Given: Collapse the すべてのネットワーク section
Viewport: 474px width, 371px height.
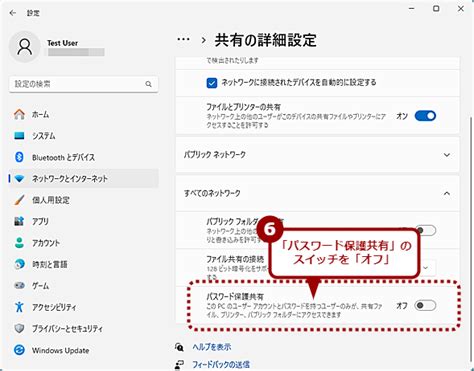Looking at the screenshot, I should [x=317, y=193].
